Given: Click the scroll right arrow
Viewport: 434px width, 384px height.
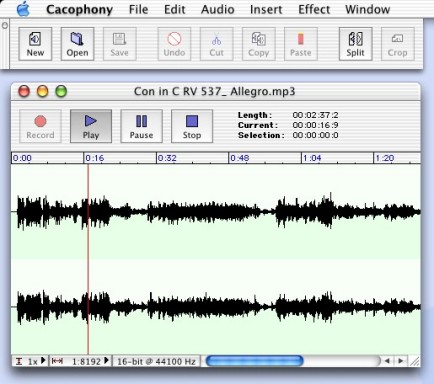Looking at the screenshot, I should click(x=401, y=361).
